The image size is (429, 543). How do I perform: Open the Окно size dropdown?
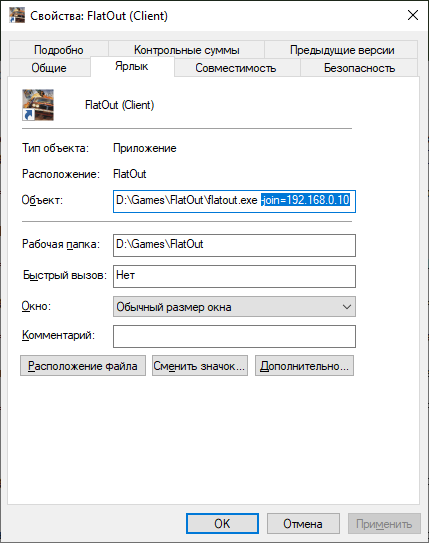click(x=234, y=306)
